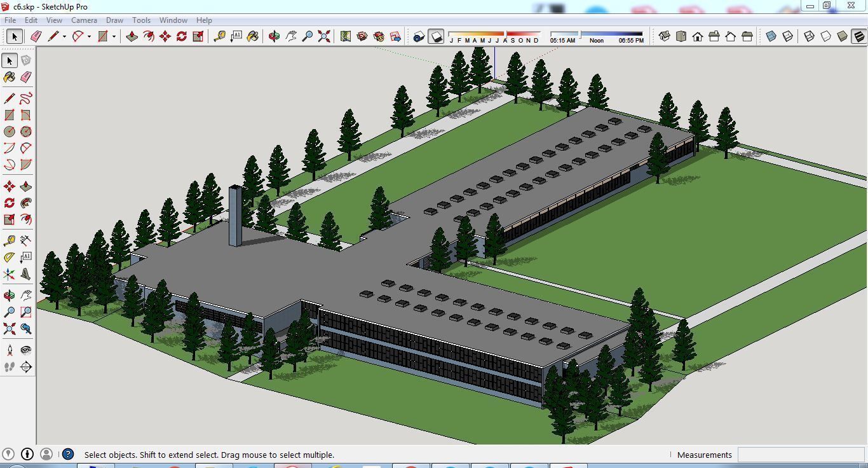Switch to the Iso view
Screen dimensions: 868x468
point(665,36)
